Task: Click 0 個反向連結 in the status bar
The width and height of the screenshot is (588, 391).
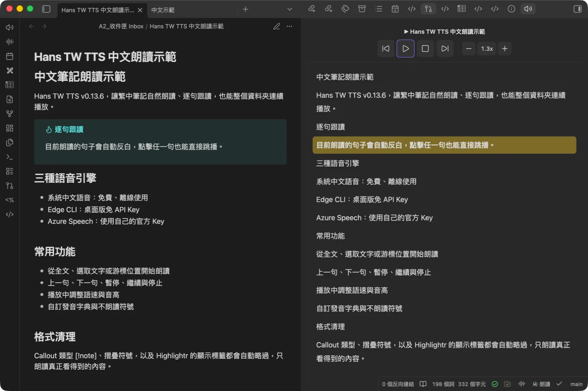Action: point(398,384)
